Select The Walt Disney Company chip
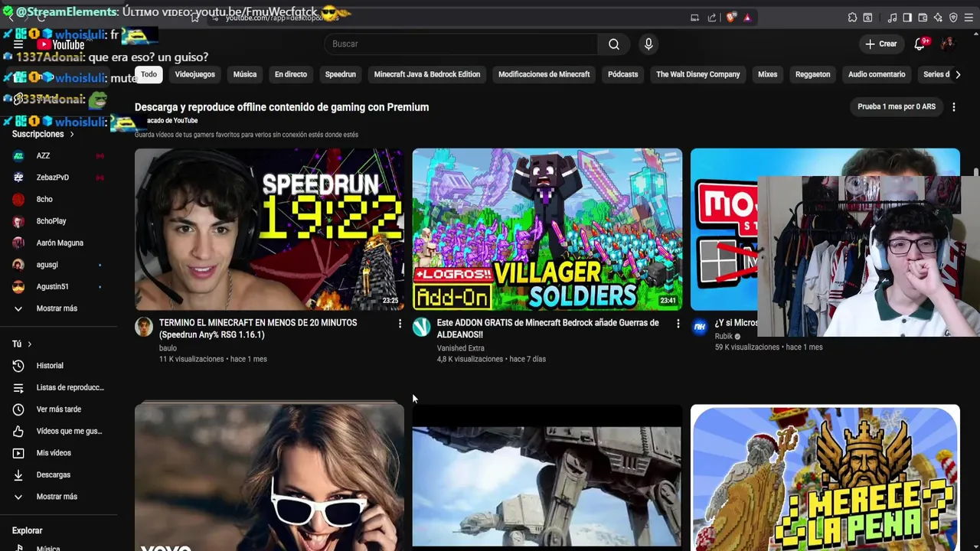Image resolution: width=980 pixels, height=551 pixels. pos(698,74)
